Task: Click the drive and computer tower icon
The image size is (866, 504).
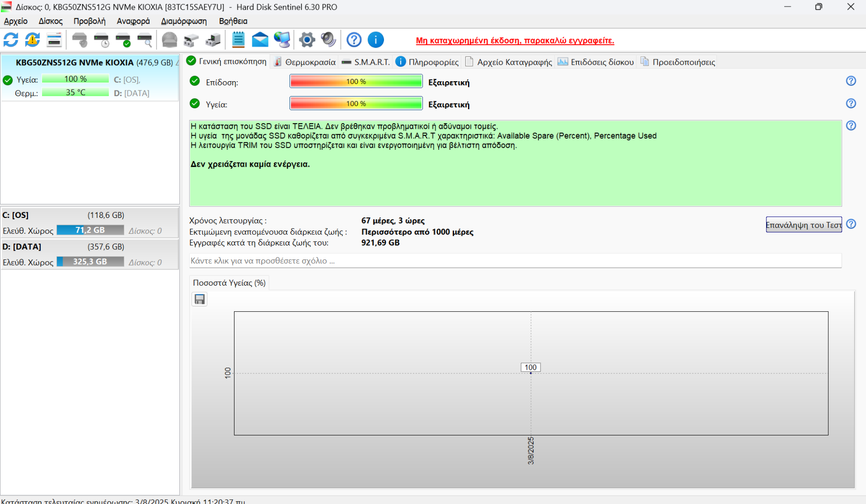Action: pyautogui.click(x=213, y=40)
